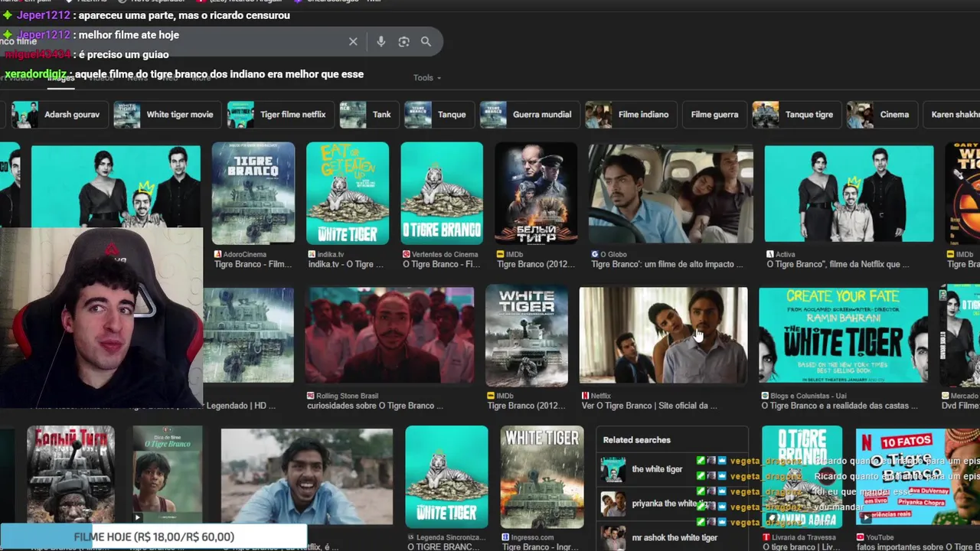980x551 pixels.
Task: Click the indika.tv source favicon
Action: pos(312,254)
